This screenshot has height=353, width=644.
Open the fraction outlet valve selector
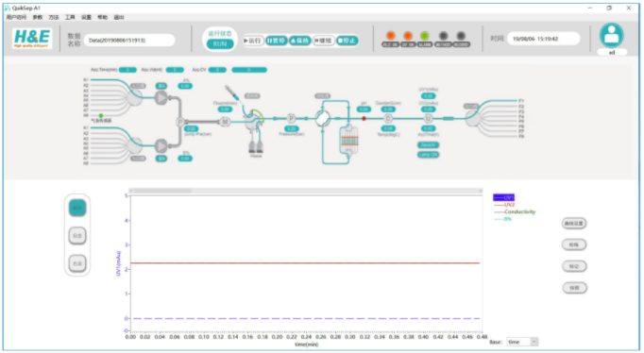[x=472, y=119]
